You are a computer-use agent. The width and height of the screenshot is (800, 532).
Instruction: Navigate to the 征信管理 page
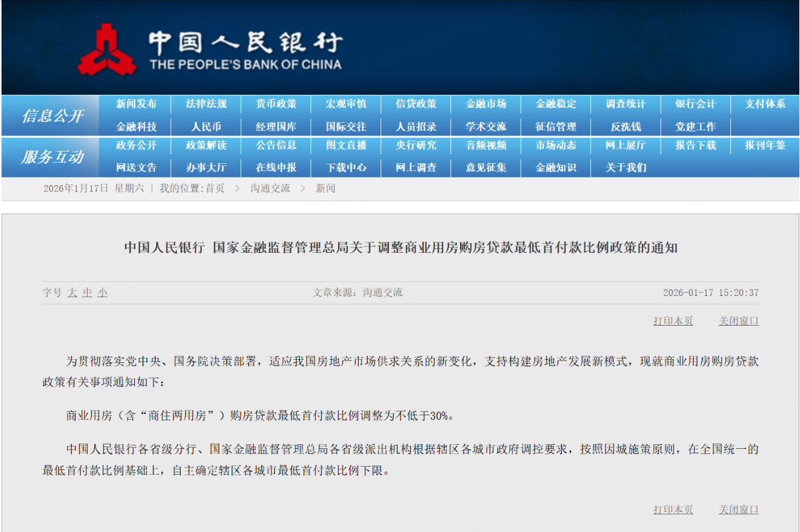(x=555, y=126)
